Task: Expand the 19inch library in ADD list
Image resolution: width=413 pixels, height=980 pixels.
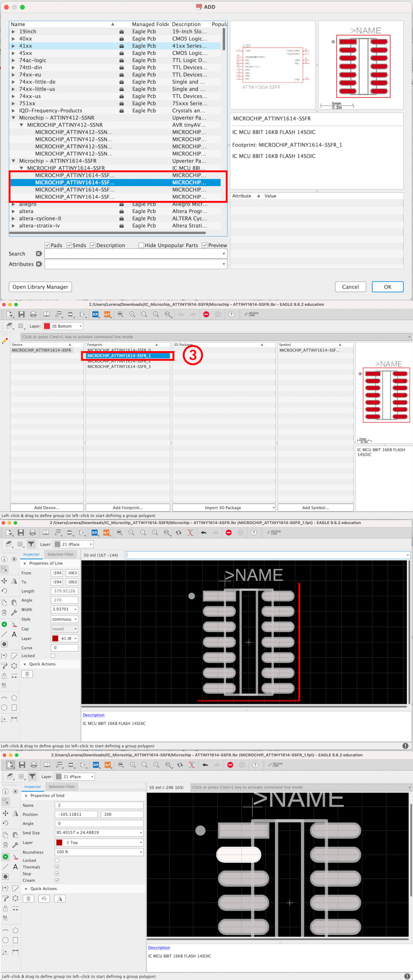Action: pos(14,31)
